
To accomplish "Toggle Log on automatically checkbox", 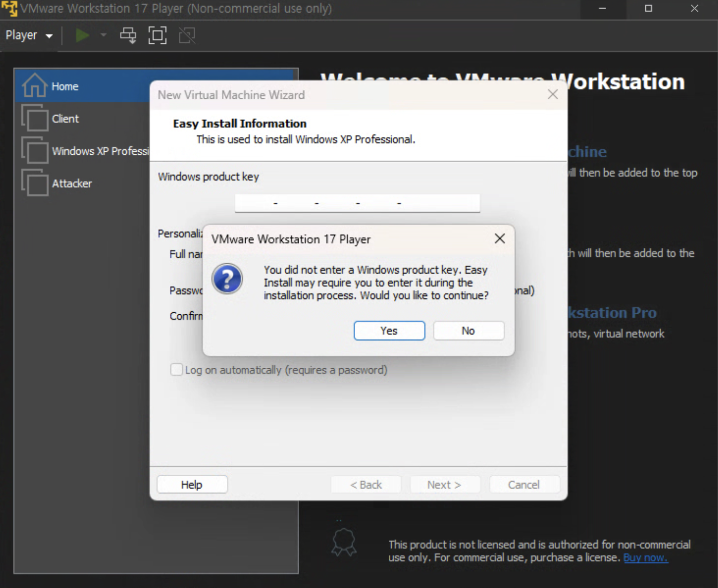I will [x=177, y=370].
